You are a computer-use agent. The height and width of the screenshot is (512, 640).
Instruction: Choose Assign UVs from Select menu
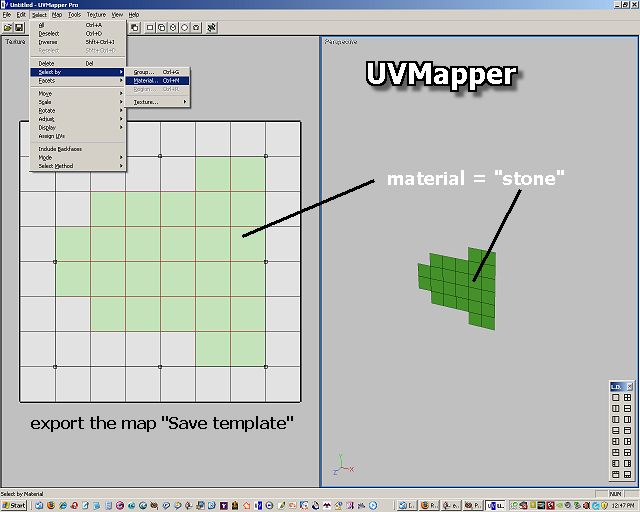tap(78, 136)
